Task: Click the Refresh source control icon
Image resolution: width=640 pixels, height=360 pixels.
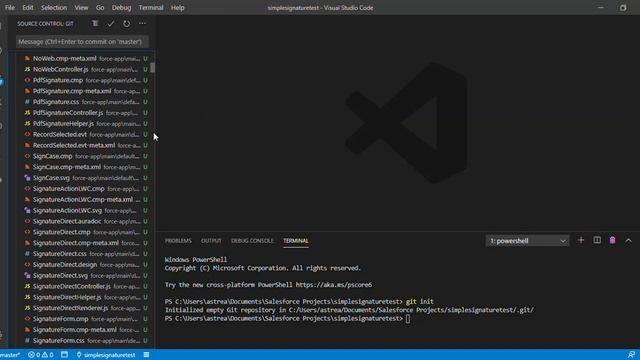Action: coord(127,24)
